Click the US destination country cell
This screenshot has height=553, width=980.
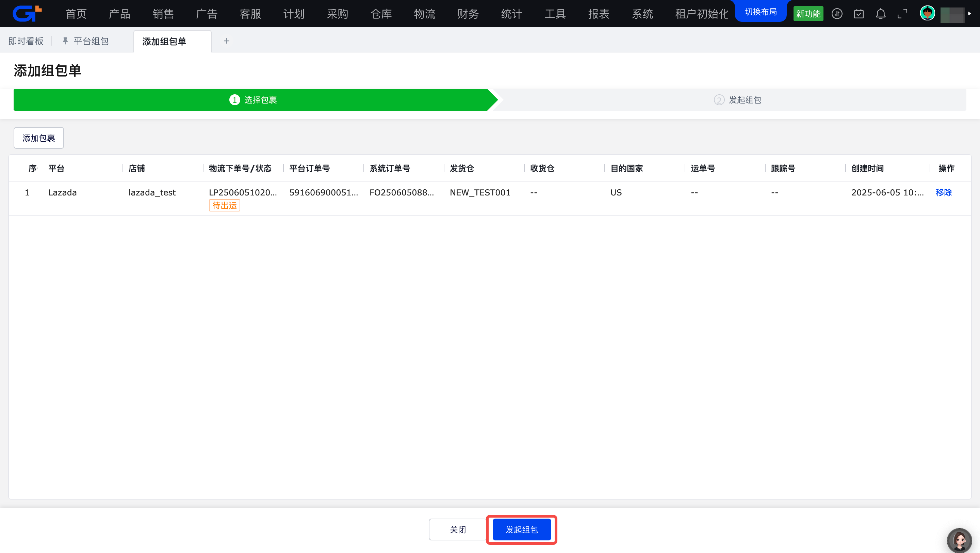tap(616, 192)
